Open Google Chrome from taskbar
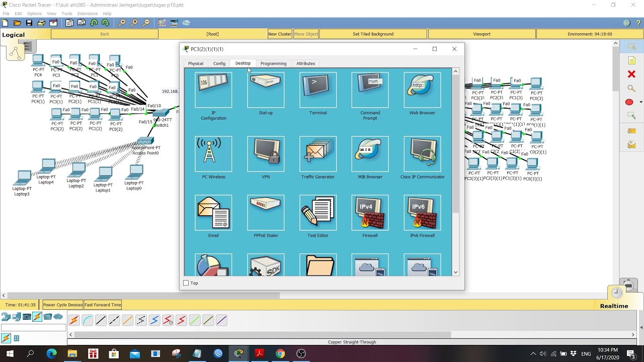This screenshot has height=362, width=644. click(280, 353)
